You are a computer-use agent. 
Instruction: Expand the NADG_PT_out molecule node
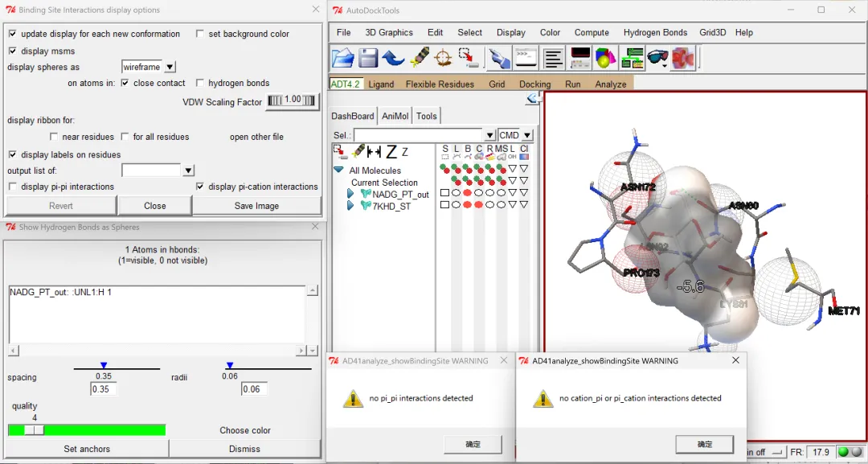tap(350, 194)
